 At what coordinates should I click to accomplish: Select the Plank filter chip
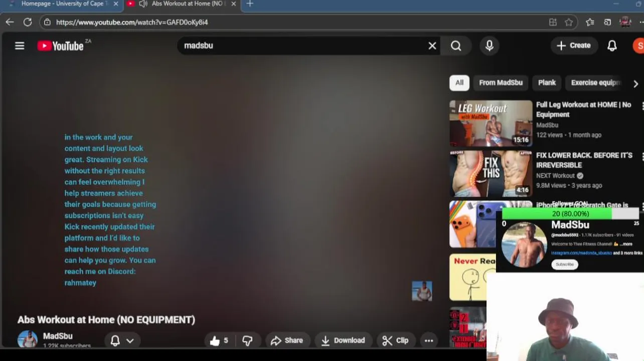coord(547,83)
